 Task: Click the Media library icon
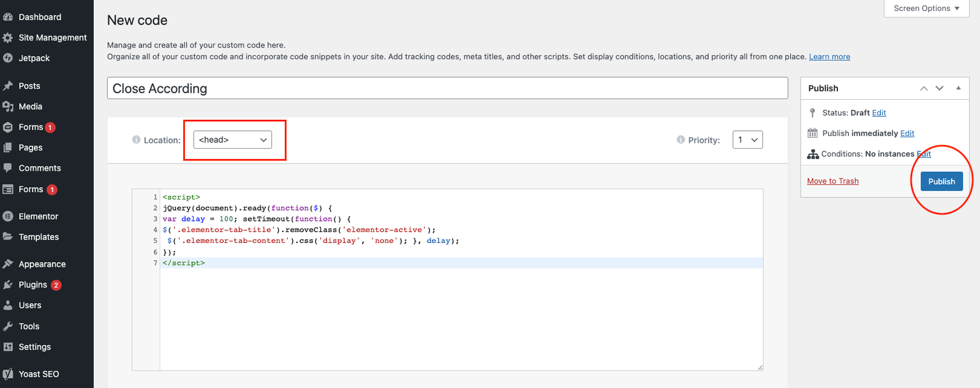(8, 106)
